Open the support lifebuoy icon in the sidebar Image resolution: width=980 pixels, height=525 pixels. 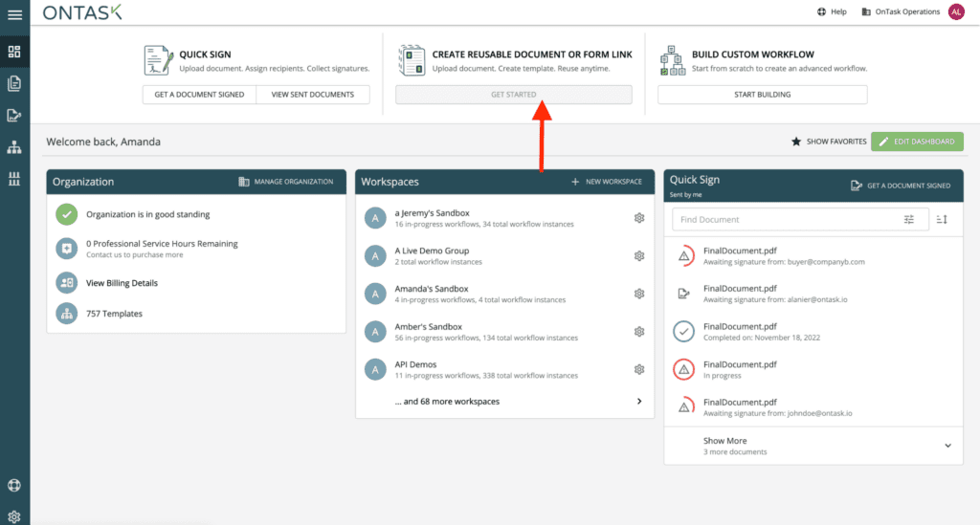pyautogui.click(x=14, y=485)
